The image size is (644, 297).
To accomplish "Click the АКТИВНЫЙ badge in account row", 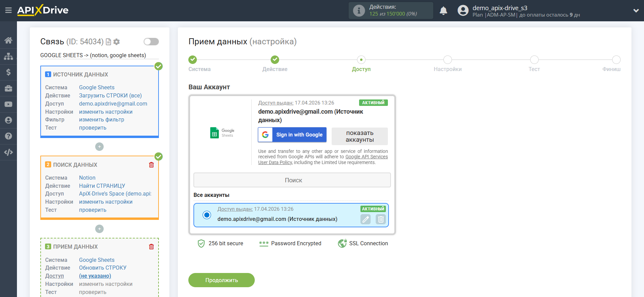I will [373, 209].
